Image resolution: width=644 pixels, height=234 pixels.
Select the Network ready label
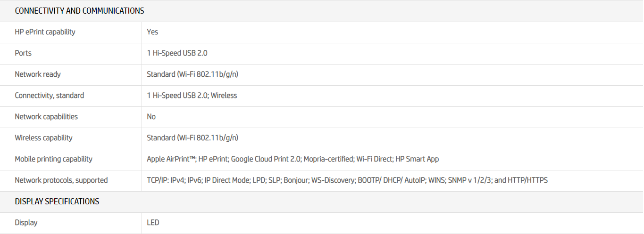[38, 74]
